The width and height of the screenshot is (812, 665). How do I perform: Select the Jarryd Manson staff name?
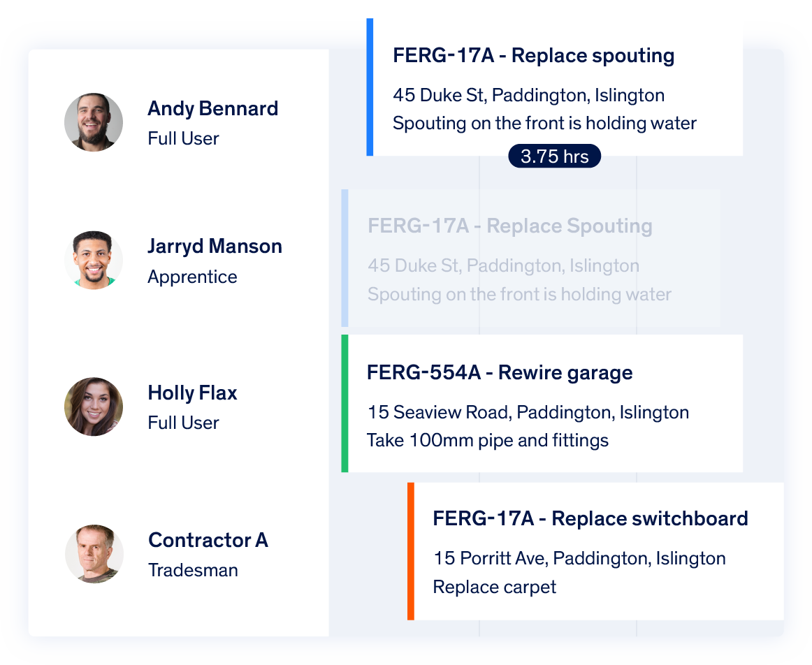click(215, 247)
